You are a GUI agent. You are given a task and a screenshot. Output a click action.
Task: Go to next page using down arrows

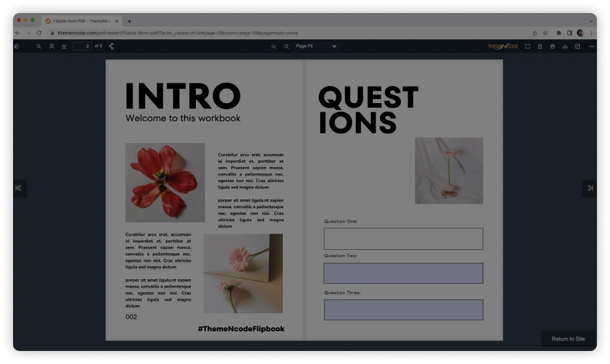pyautogui.click(x=64, y=46)
